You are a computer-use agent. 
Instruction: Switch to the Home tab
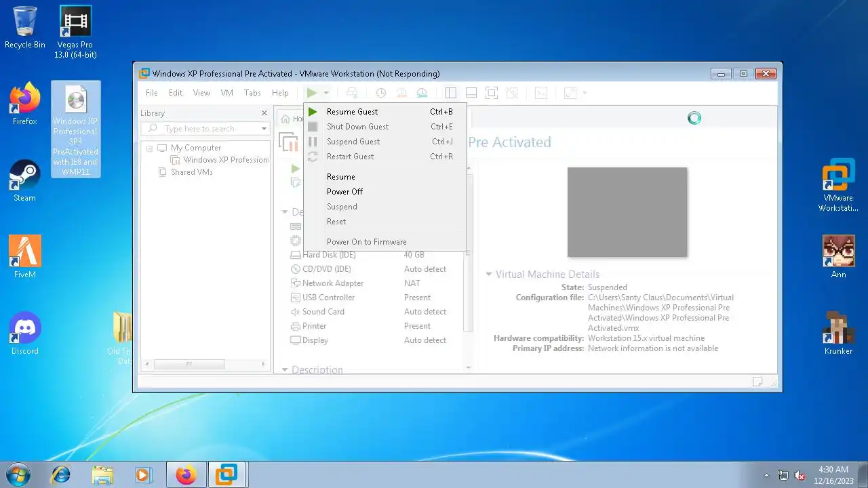[292, 119]
